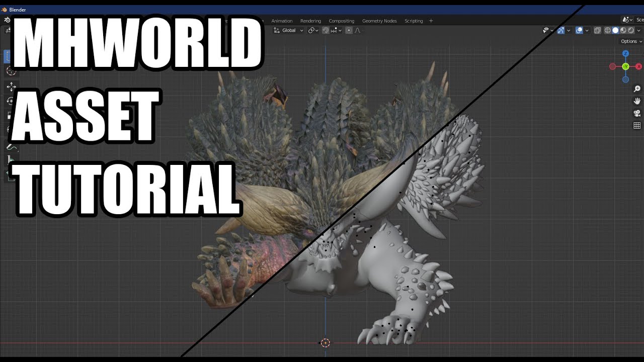Switch to rendered viewport shading
644x362 pixels.
[x=631, y=31]
